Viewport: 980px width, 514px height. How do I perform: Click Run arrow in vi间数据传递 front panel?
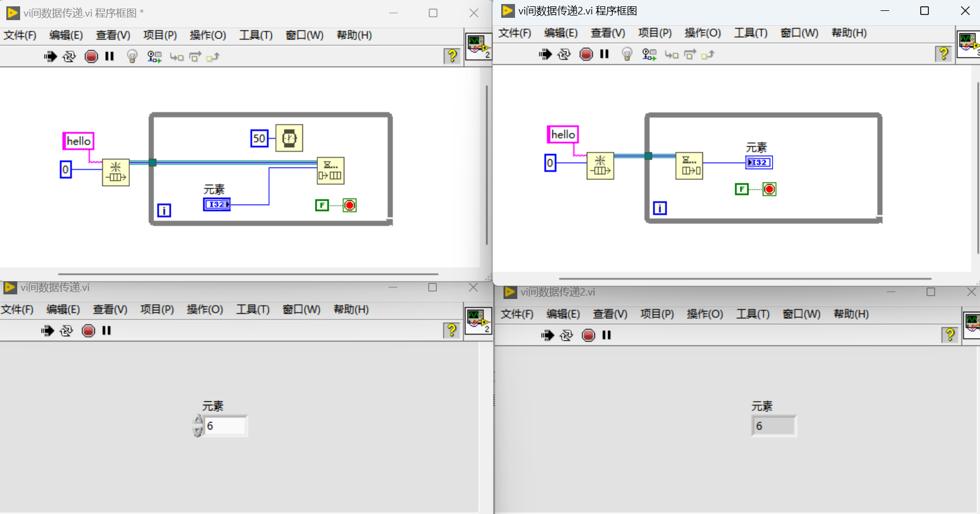click(x=48, y=331)
